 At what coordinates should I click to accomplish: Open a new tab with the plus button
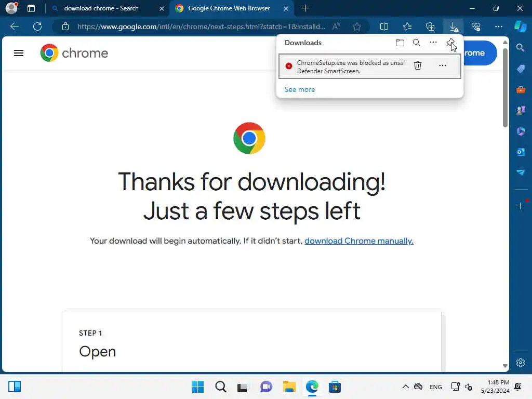point(305,8)
